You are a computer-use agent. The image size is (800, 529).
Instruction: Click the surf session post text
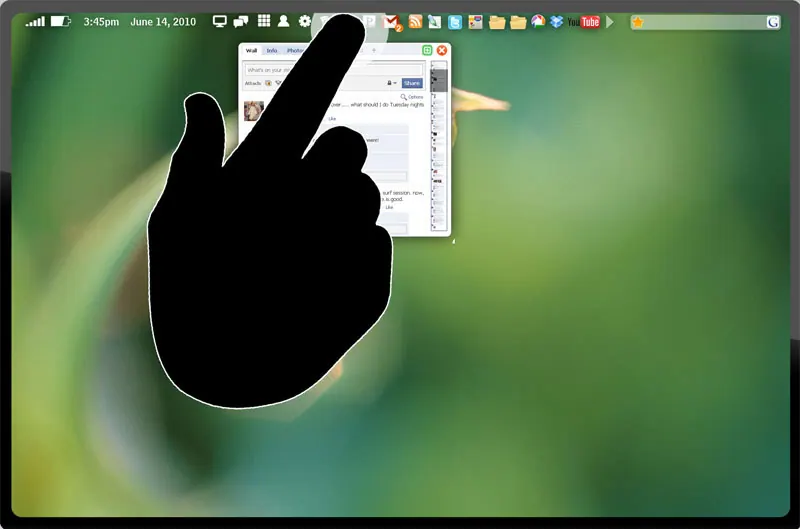[x=403, y=196]
